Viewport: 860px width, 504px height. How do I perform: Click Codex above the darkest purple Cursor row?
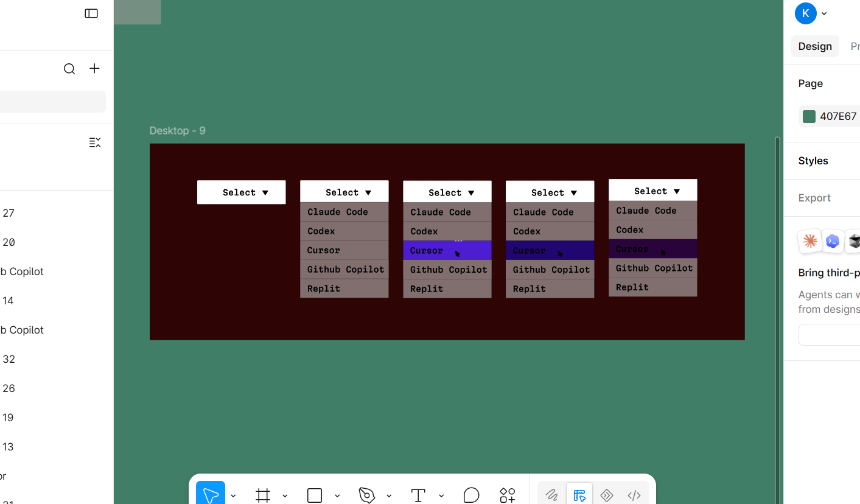tap(652, 229)
